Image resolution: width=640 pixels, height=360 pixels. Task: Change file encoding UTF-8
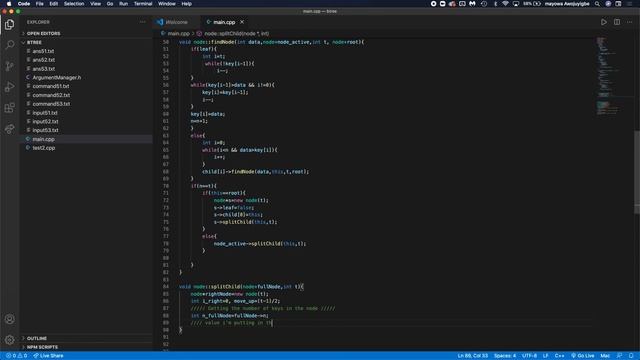point(529,356)
